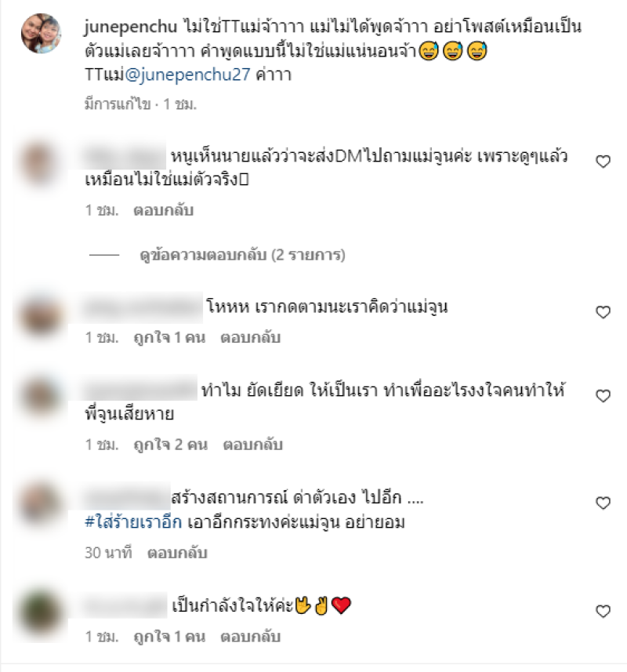View likes on เป็นกำลังใจให้ค่ะ comment
The width and height of the screenshot is (627, 672).
[x=169, y=637]
